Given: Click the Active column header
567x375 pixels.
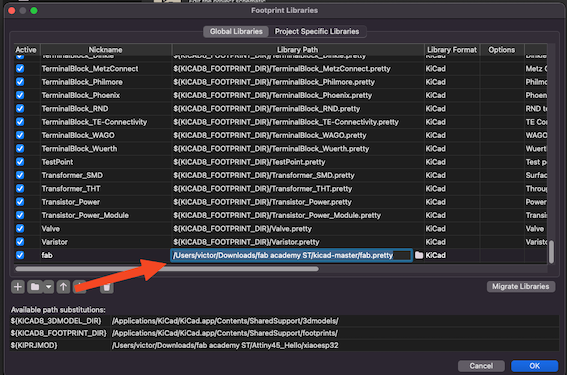Looking at the screenshot, I should 26,50.
